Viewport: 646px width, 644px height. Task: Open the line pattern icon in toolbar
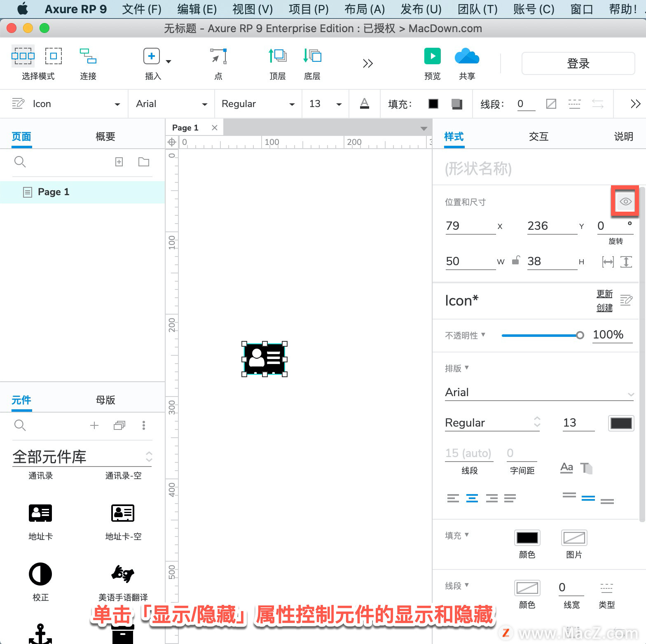tap(574, 104)
